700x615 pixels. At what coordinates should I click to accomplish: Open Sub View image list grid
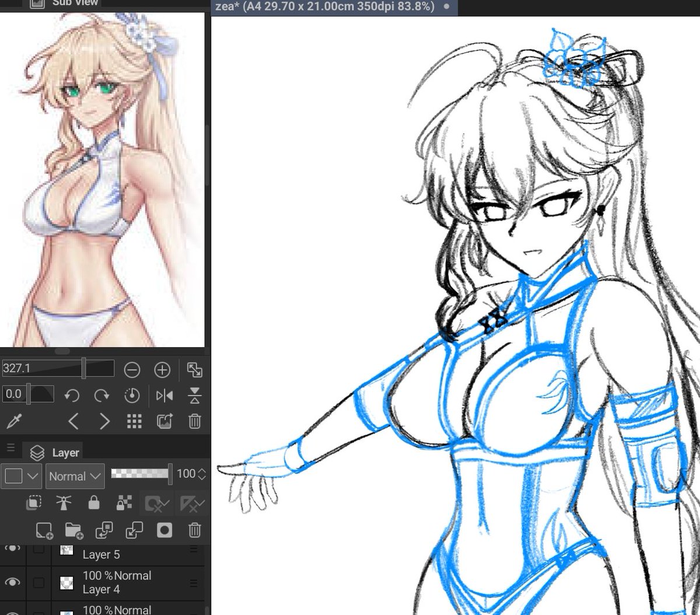(134, 421)
